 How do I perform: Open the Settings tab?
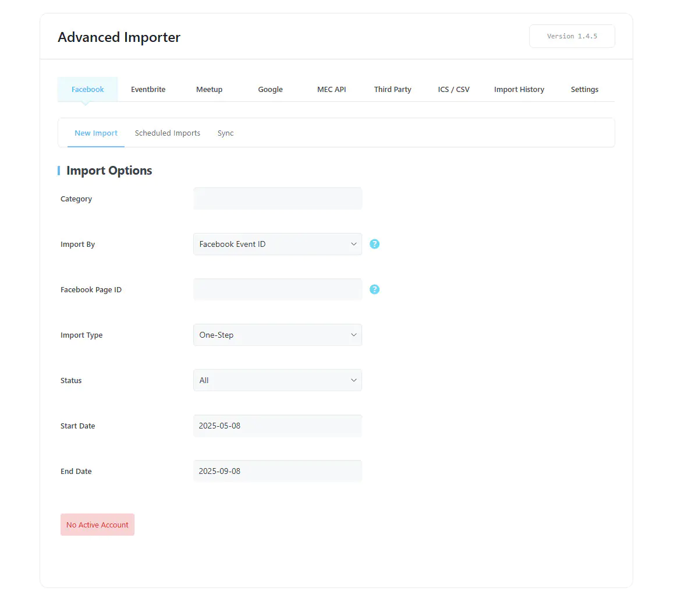(584, 90)
